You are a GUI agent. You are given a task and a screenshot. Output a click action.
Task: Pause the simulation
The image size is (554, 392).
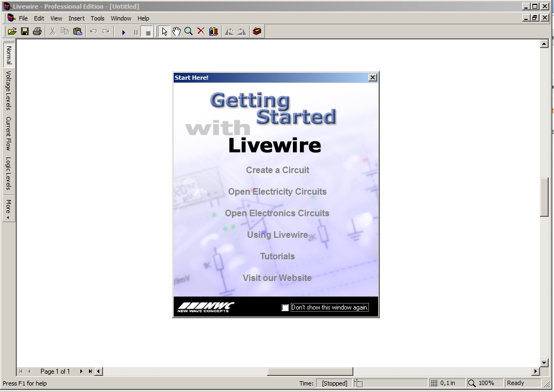click(x=136, y=32)
